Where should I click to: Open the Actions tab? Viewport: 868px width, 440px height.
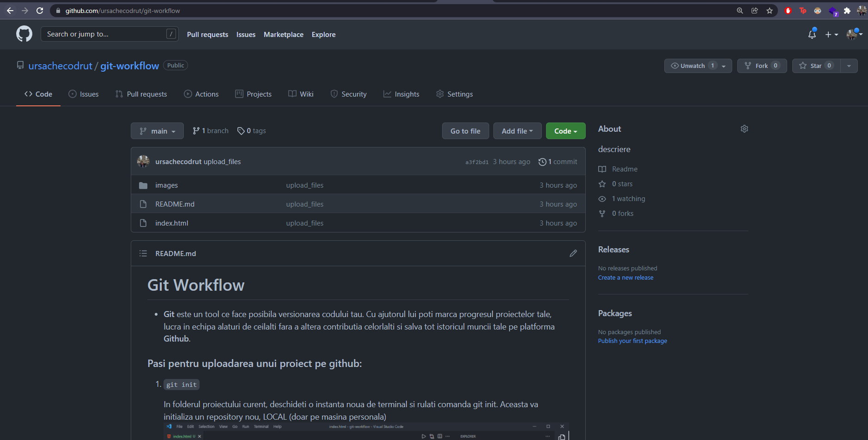pos(201,94)
